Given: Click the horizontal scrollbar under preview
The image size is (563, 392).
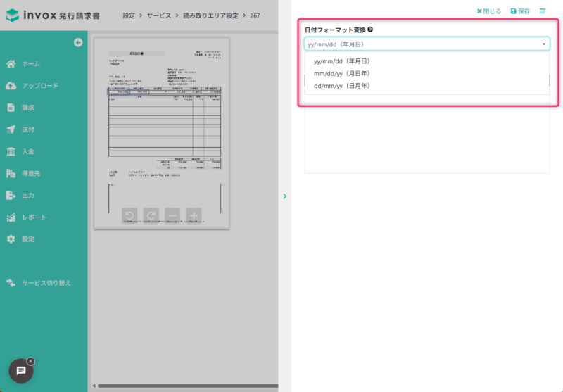Looking at the screenshot, I should (188, 386).
